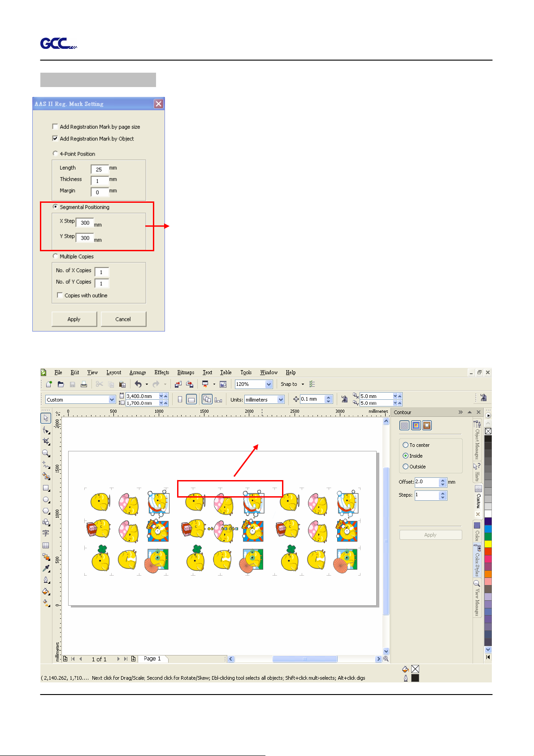Pick the black swatch in the color palette
Screen dimensions: 534x756
pos(488,439)
